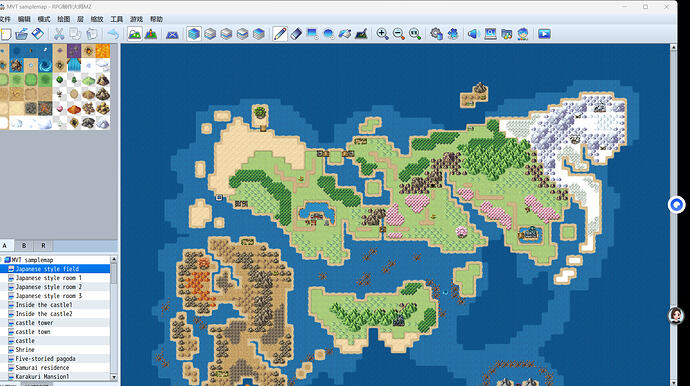Click the Zoom Out magnifier icon
Viewport: 690px width, 386px height.
pos(399,34)
